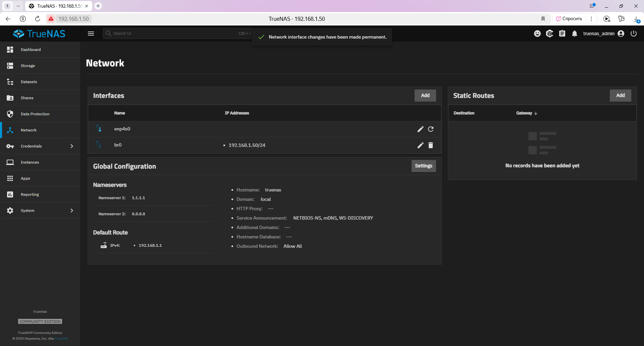This screenshot has width=644, height=346.
Task: Add a new static route
Action: pos(621,96)
